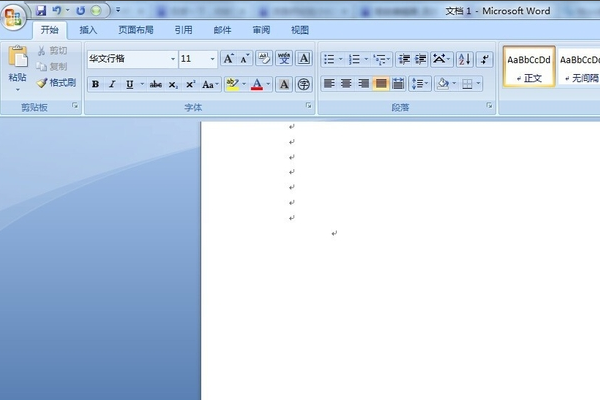Apply numbered list

pos(354,59)
